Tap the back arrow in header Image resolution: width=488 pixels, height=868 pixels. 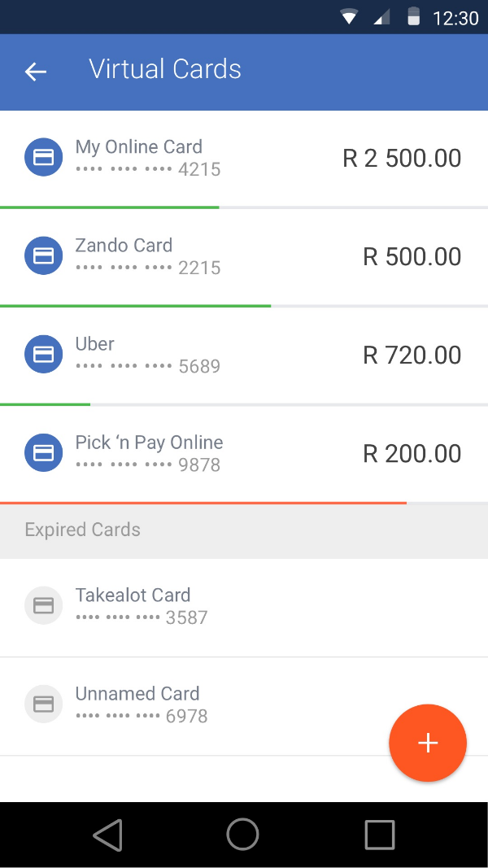point(36,72)
